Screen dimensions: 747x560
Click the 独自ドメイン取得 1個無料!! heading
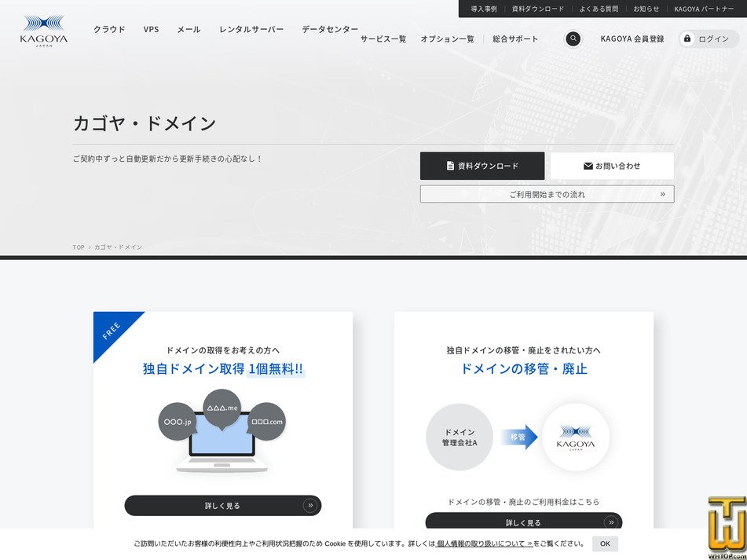pyautogui.click(x=223, y=369)
